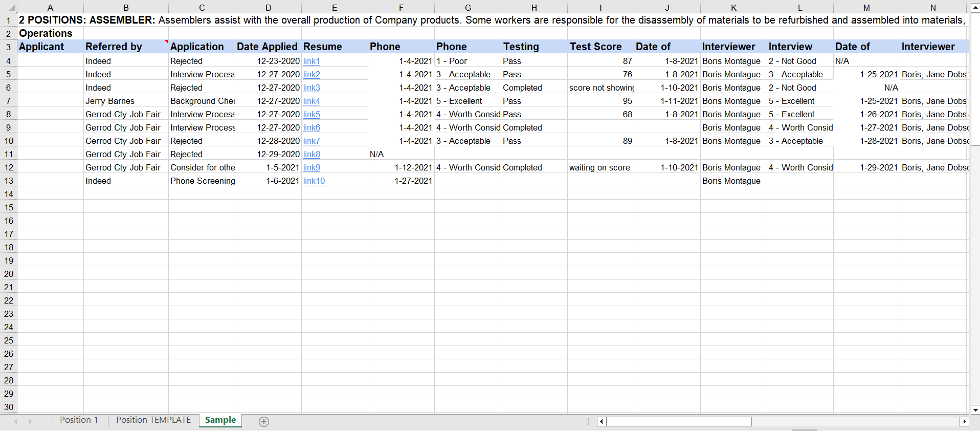
Task: Open the link7 resume hyperlink
Action: [x=311, y=141]
